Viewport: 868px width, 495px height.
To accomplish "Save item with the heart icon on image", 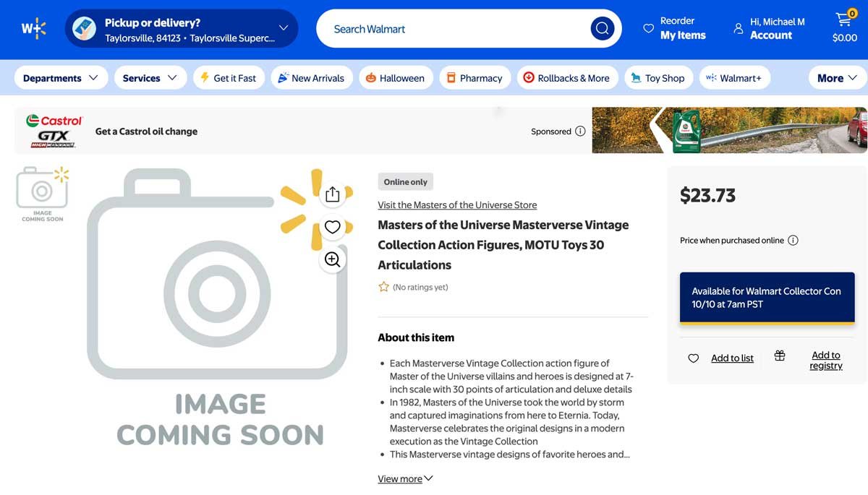I will (332, 226).
